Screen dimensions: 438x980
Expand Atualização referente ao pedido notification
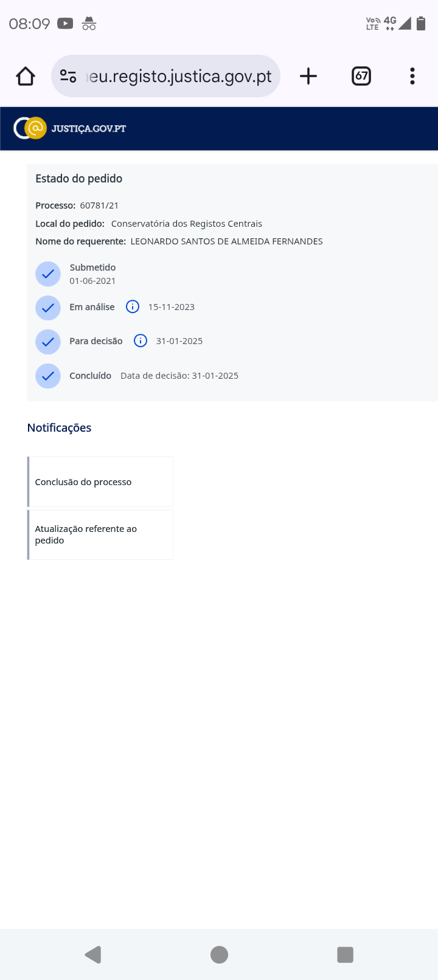click(x=100, y=534)
